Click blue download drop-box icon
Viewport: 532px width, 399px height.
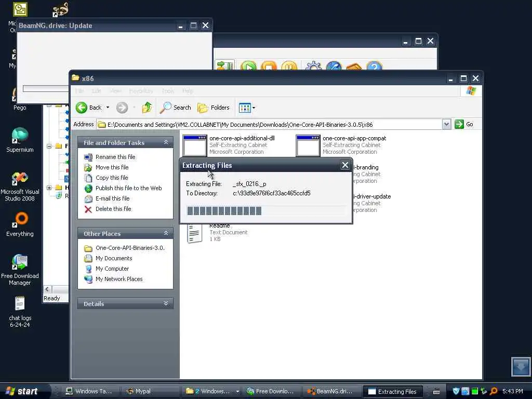pyautogui.click(x=521, y=366)
